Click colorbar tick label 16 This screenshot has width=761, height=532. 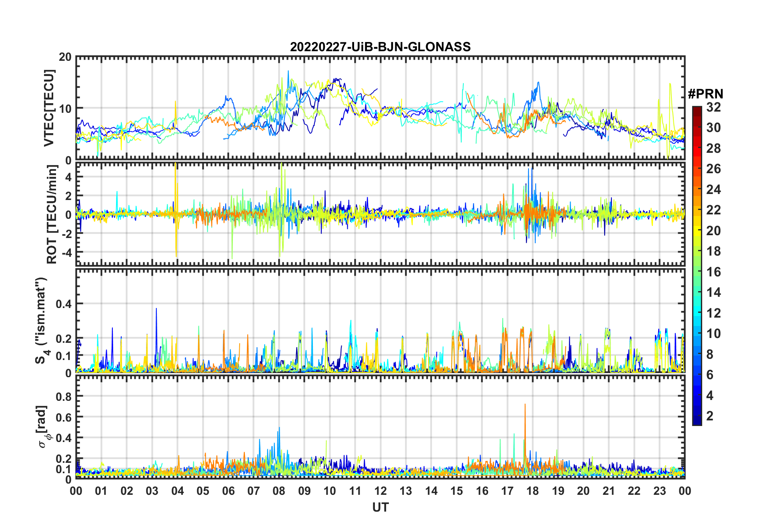point(713,272)
